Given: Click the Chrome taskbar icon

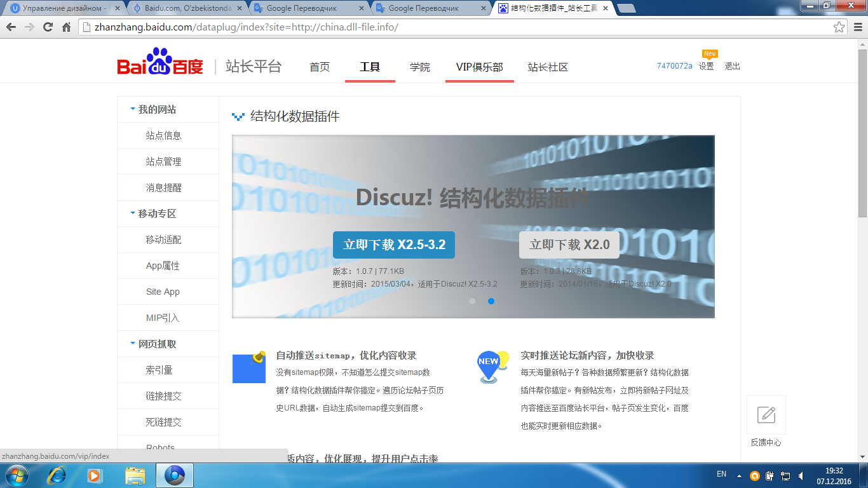Looking at the screenshot, I should (x=174, y=475).
